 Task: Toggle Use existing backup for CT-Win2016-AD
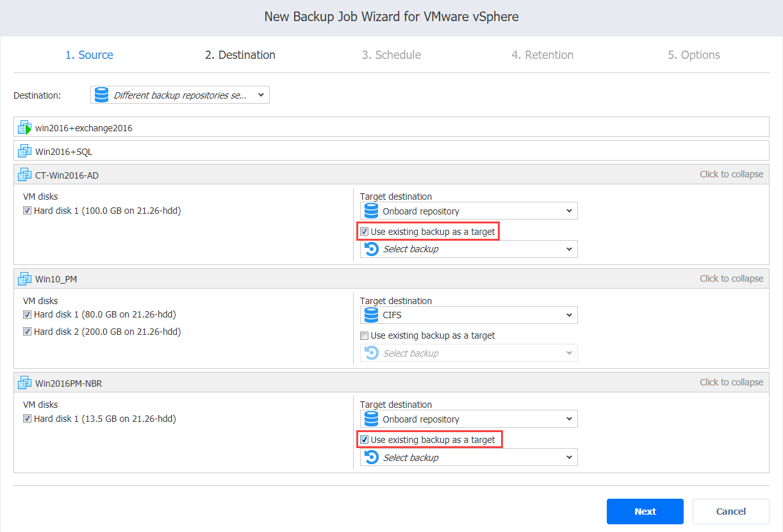(364, 232)
